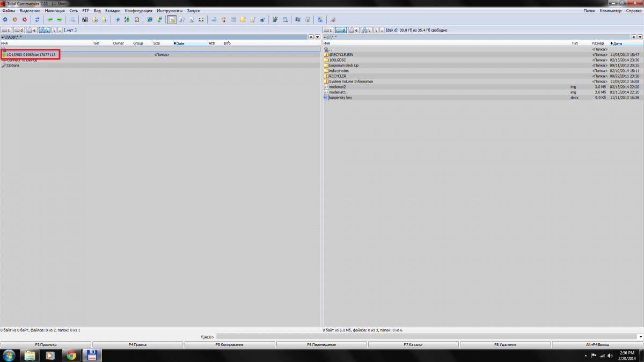Image resolution: width=644 pixels, height=362 pixels.
Task: Open the Справка menu
Action: point(634,11)
